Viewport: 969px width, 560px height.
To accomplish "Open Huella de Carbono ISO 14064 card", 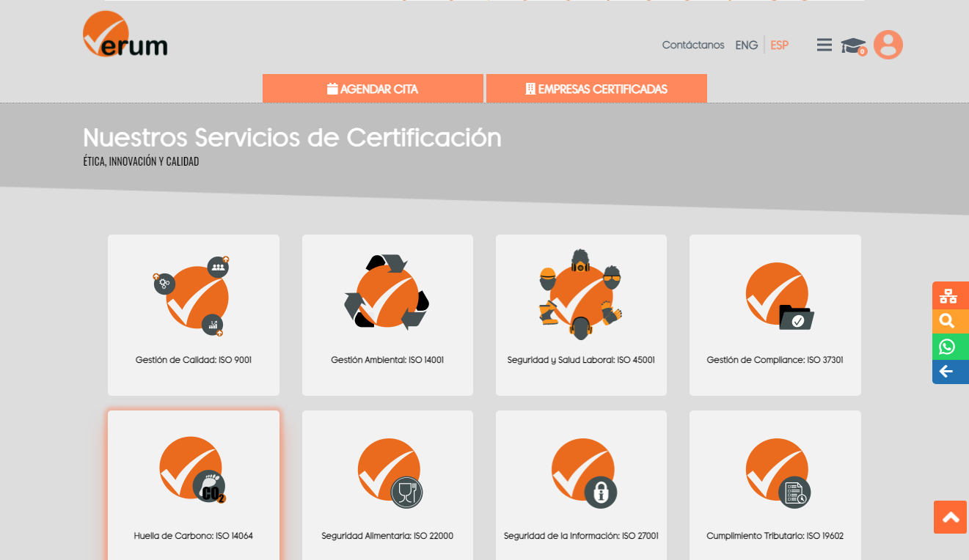I will click(x=194, y=484).
